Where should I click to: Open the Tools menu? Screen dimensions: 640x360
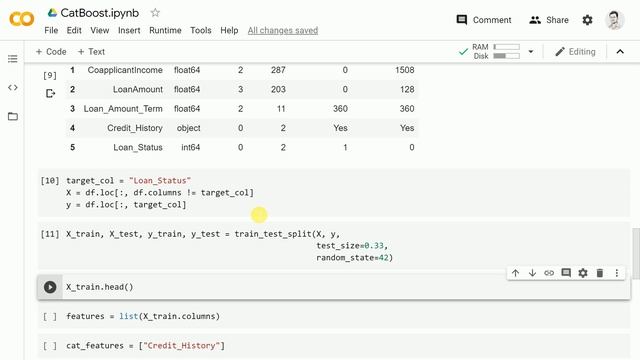tap(200, 30)
